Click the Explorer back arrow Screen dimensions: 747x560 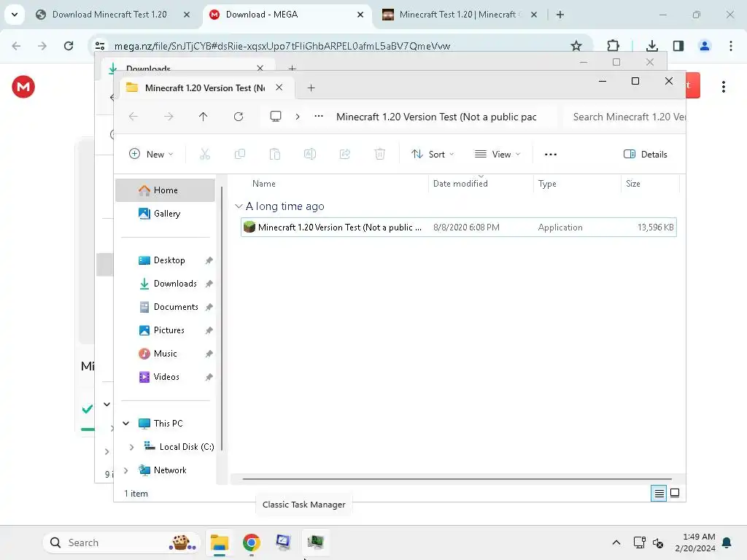(133, 117)
